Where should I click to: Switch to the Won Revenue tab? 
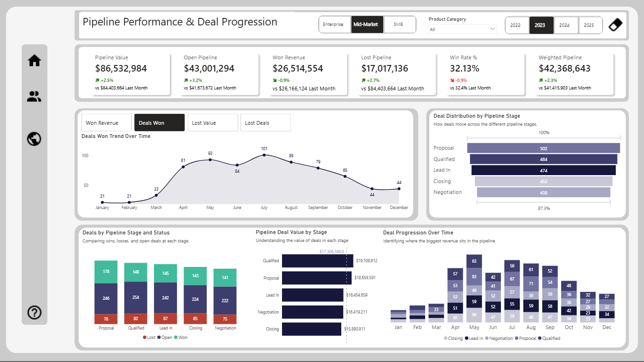106,123
